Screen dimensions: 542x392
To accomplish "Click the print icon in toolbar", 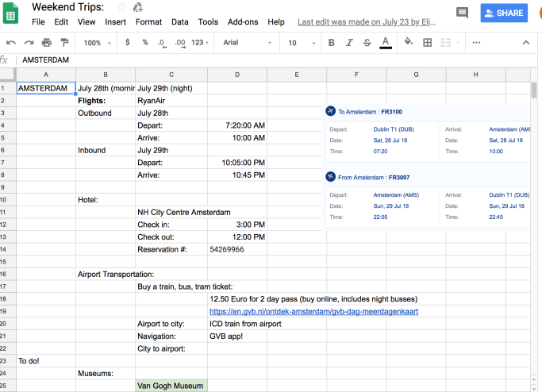I will point(47,43).
